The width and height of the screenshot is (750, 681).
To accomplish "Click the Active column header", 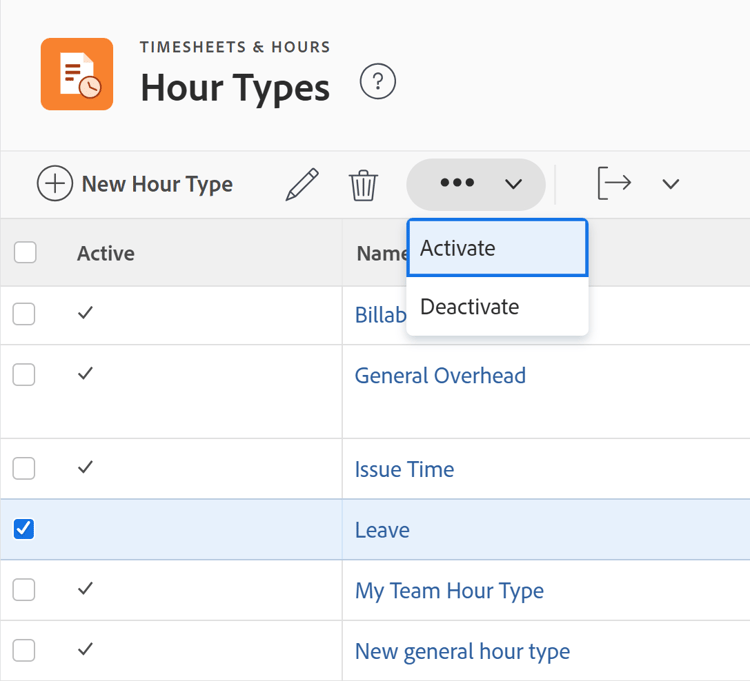I will pyautogui.click(x=106, y=253).
